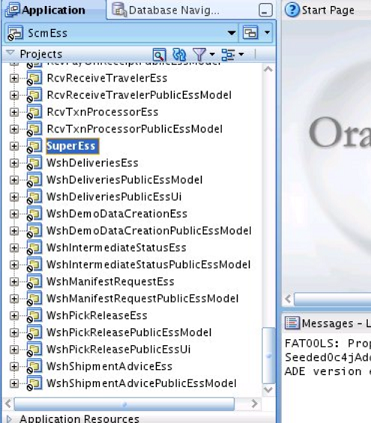Click the Messages log list icon
The width and height of the screenshot is (371, 423).
[x=292, y=323]
